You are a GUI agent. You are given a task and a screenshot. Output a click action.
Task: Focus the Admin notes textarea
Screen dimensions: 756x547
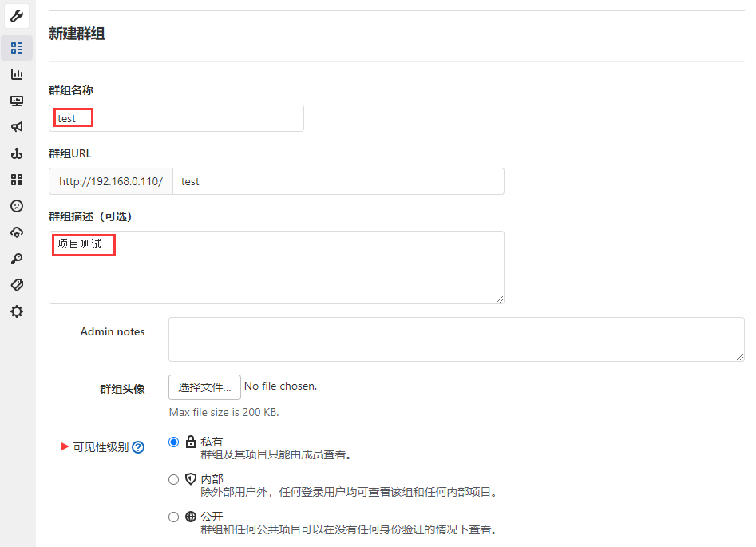click(x=457, y=339)
